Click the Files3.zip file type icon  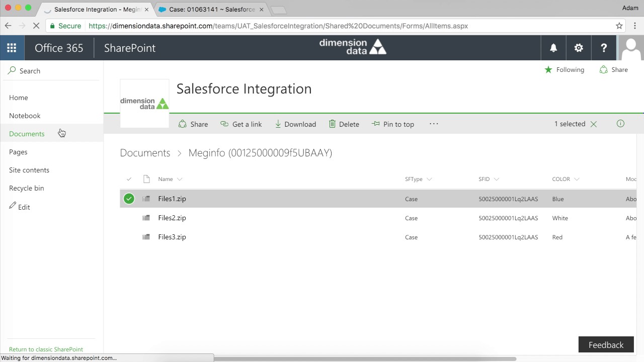click(146, 237)
